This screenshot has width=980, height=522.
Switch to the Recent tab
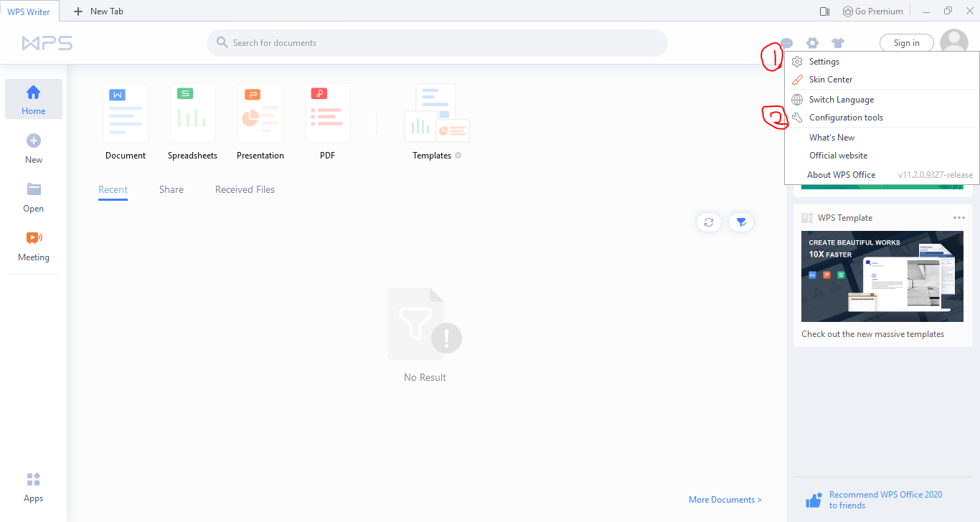click(x=113, y=190)
